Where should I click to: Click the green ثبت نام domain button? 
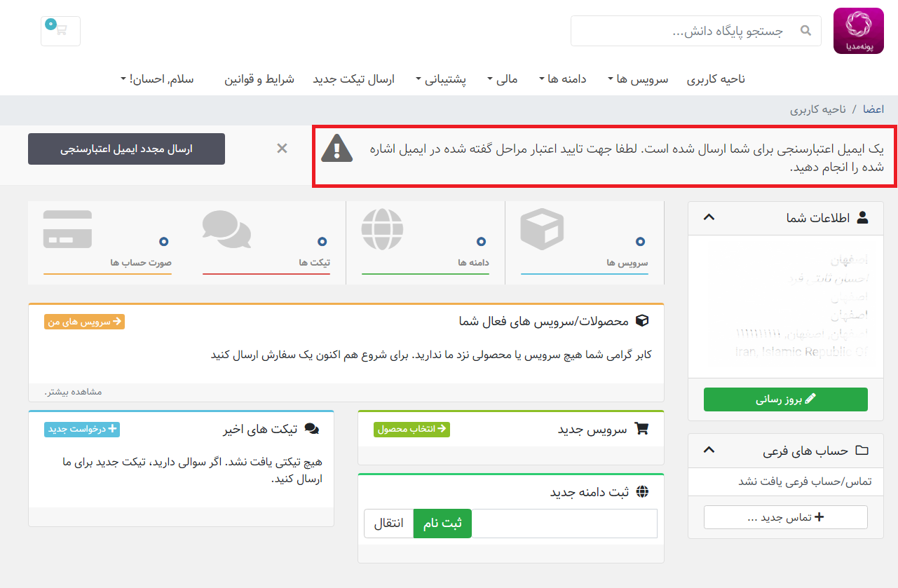442,524
